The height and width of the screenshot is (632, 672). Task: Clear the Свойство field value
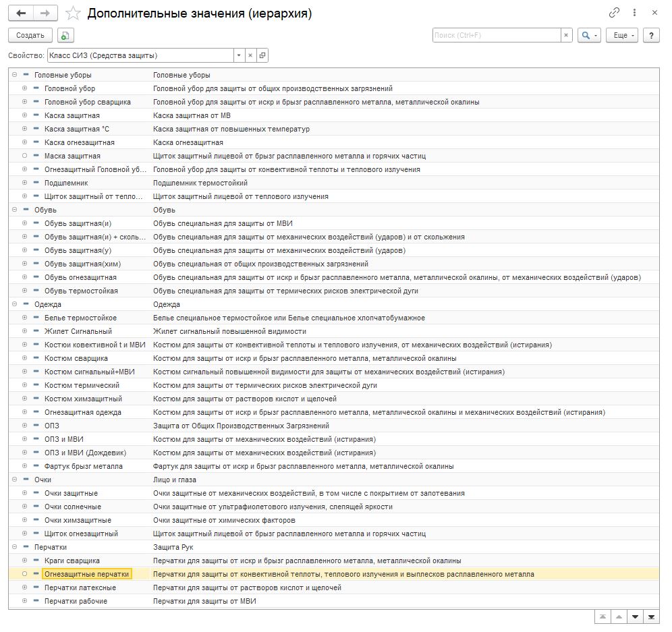250,55
